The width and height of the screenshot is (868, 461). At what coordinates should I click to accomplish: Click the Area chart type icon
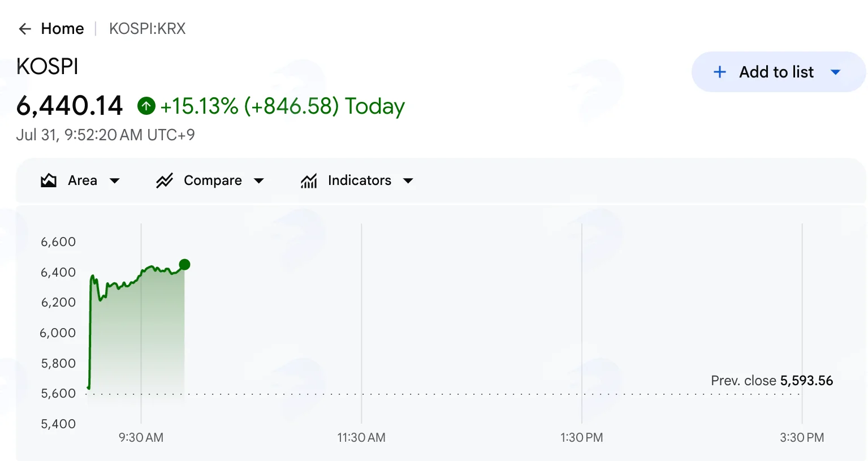[x=49, y=180]
